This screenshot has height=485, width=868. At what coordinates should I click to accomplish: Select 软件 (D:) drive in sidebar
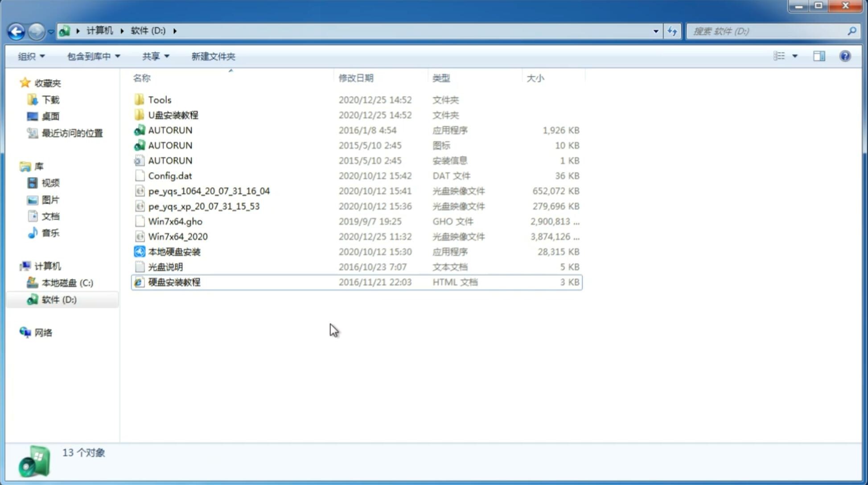(x=59, y=299)
